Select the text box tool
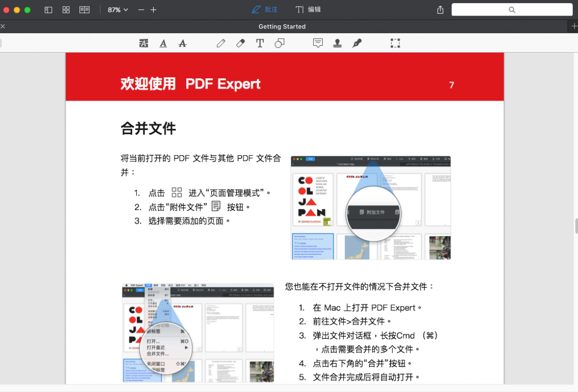Viewport: 578px width, 392px height. pos(260,43)
